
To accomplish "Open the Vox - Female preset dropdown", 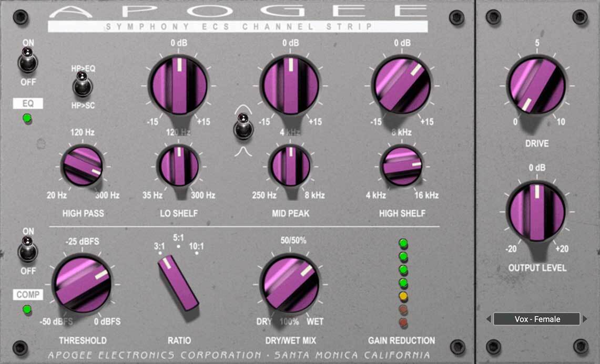I will pyautogui.click(x=536, y=319).
